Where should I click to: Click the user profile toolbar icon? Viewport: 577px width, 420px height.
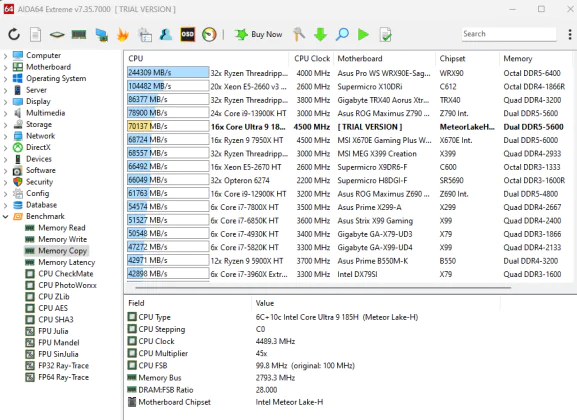[166, 35]
